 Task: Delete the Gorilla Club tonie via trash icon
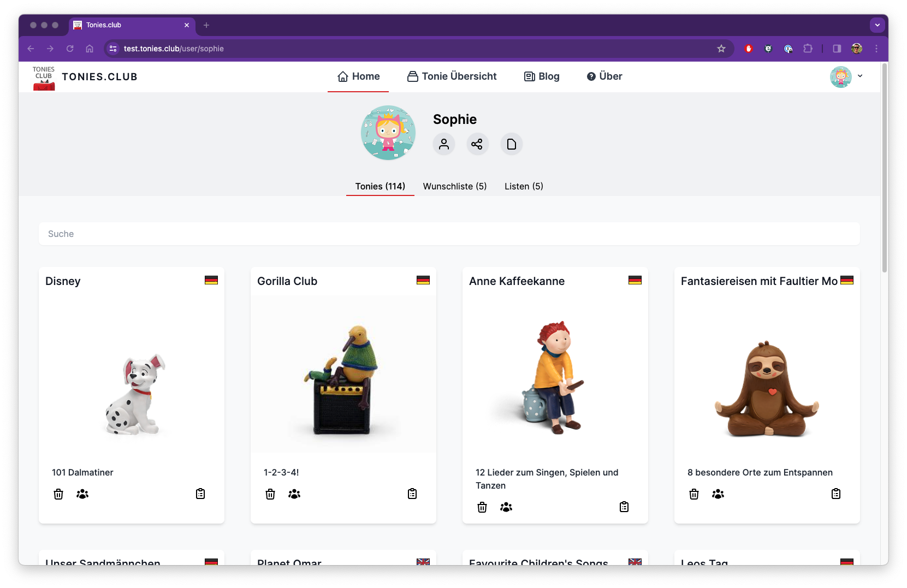click(x=270, y=494)
